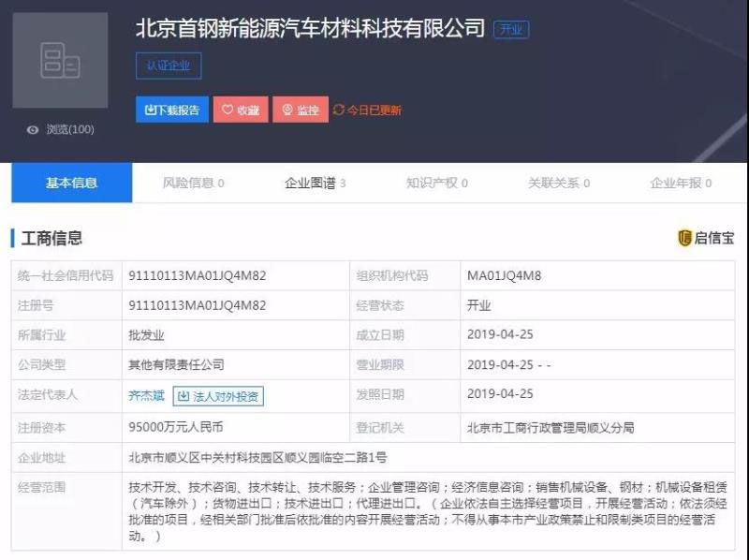Click the 启信宝 shield logo
749x560 pixels.
684,238
